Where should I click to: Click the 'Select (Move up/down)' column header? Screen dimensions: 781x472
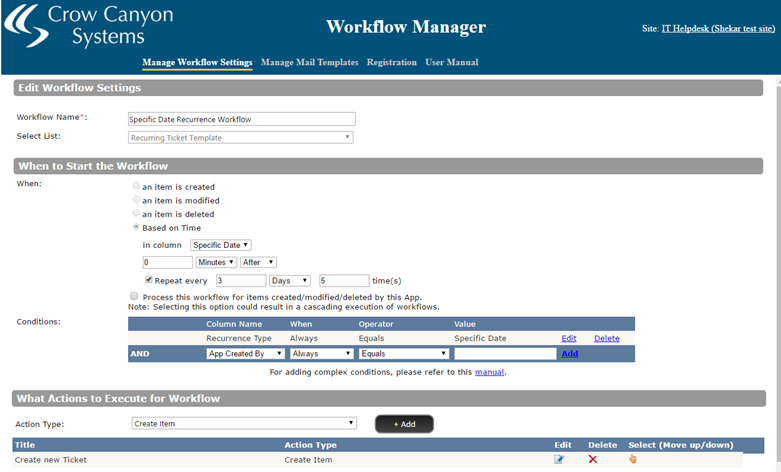(x=681, y=445)
